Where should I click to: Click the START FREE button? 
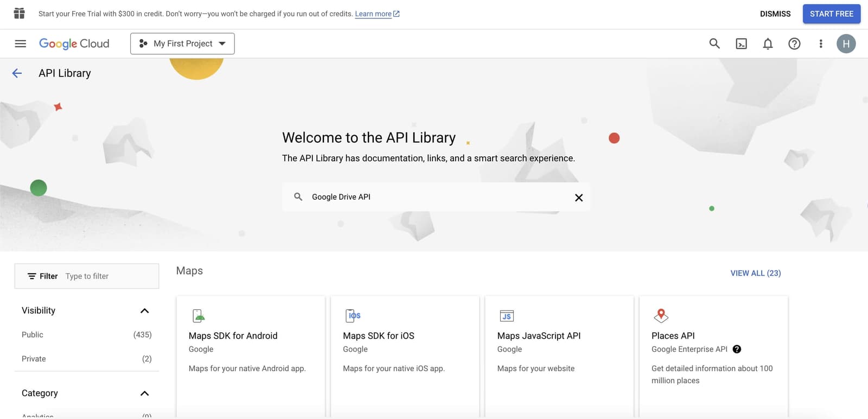[832, 14]
